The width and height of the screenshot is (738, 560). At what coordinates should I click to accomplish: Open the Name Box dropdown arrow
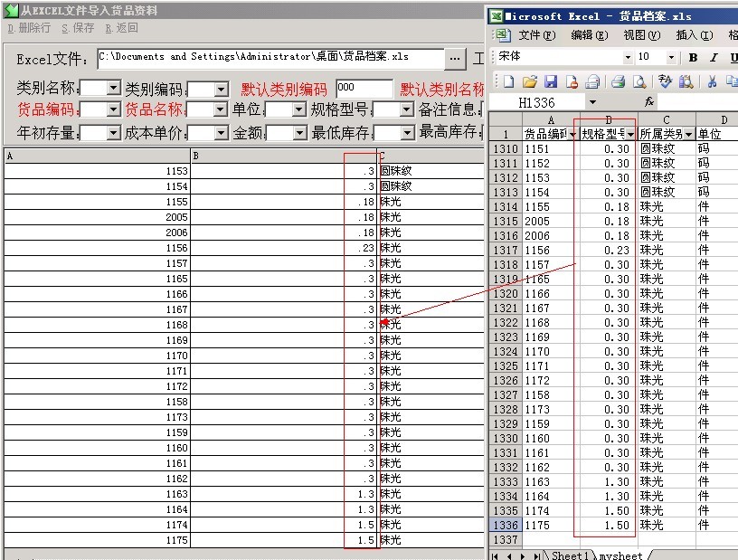click(592, 102)
